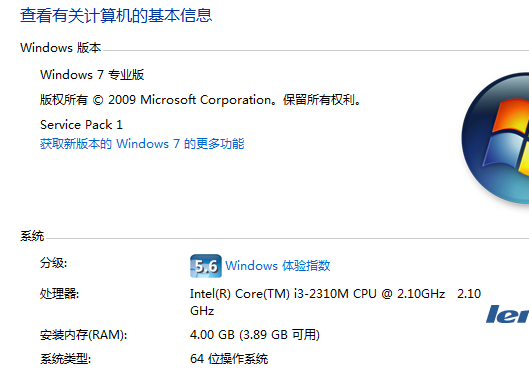
Task: Click the 系统 section header
Action: (32, 236)
